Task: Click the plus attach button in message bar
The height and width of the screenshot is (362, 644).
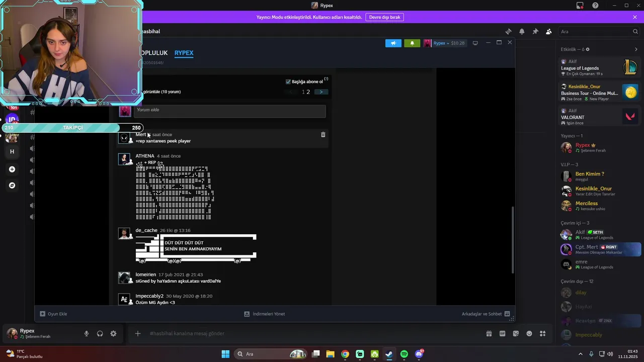Action: [137, 333]
